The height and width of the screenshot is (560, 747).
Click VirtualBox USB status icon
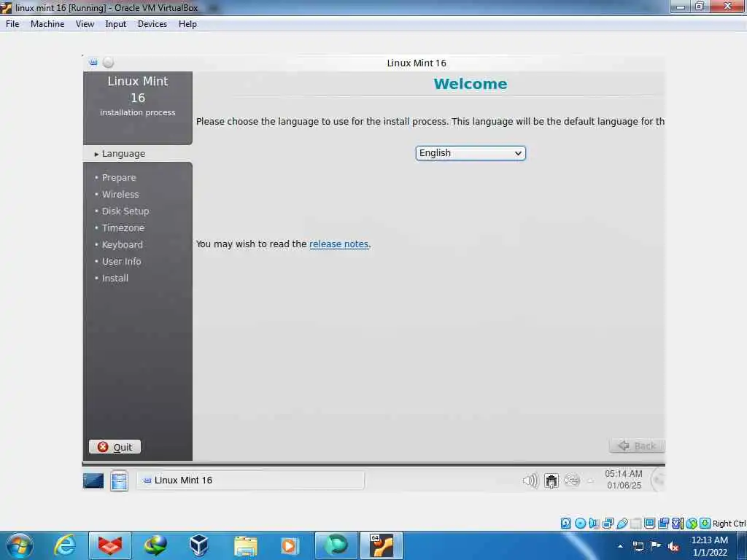(622, 524)
